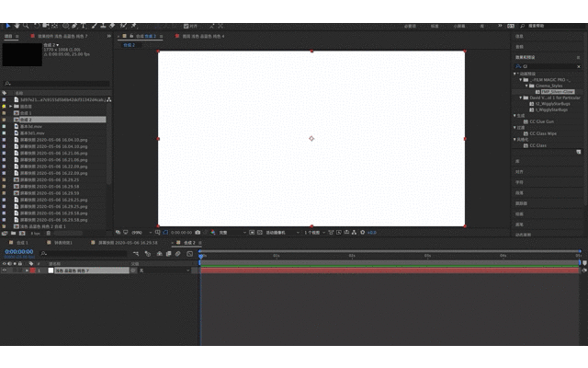
Task: Toggle the snapping checkbox in top toolbar
Action: click(186, 26)
